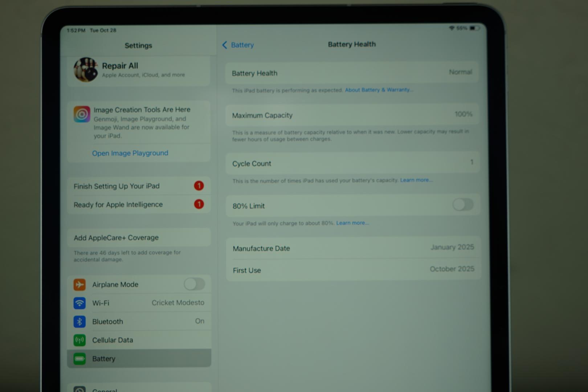This screenshot has height=392, width=588.
Task: Tap the January 2025 value
Action: click(452, 247)
